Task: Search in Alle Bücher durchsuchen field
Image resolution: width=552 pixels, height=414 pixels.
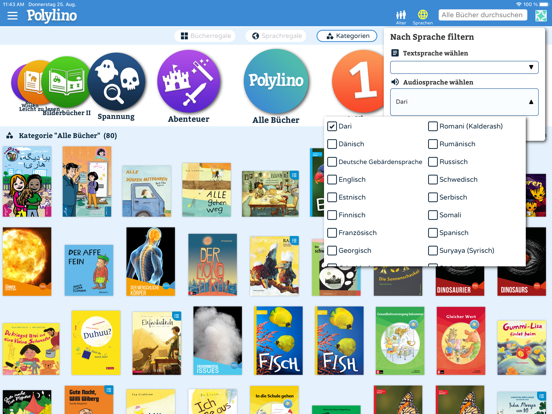Action: 482,15
